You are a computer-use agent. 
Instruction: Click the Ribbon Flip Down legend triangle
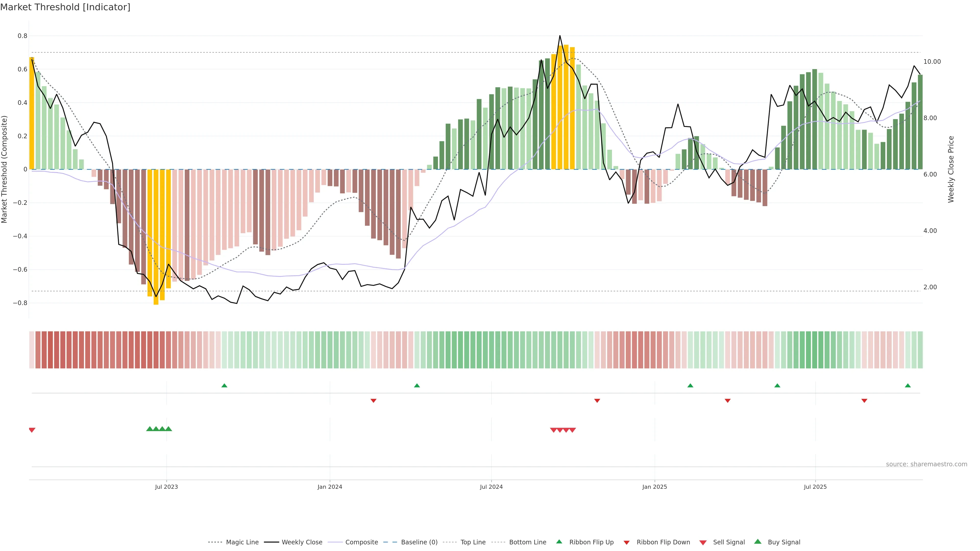627,543
